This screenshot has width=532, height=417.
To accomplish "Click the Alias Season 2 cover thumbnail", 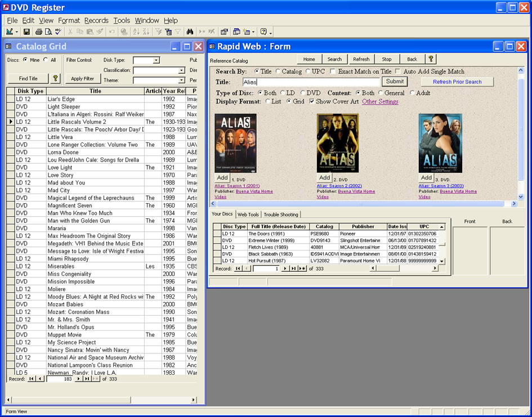I will [337, 143].
